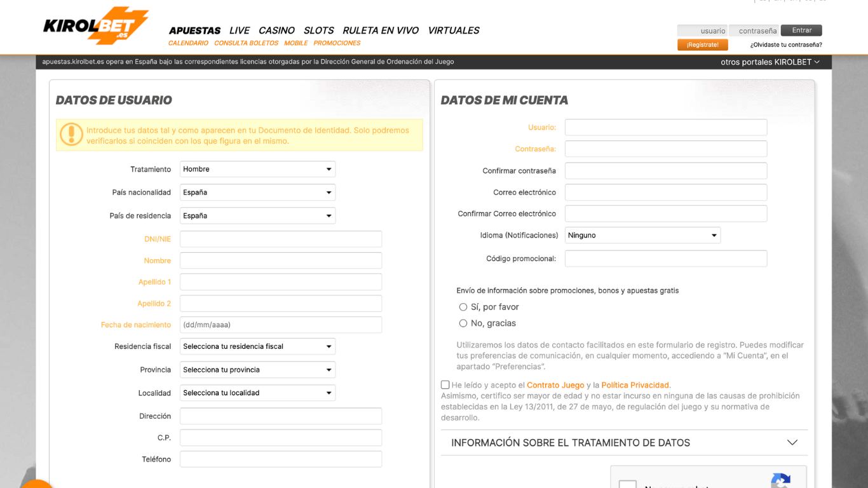Click the Confirmar contraseña field
This screenshot has width=868, height=488.
coord(666,171)
